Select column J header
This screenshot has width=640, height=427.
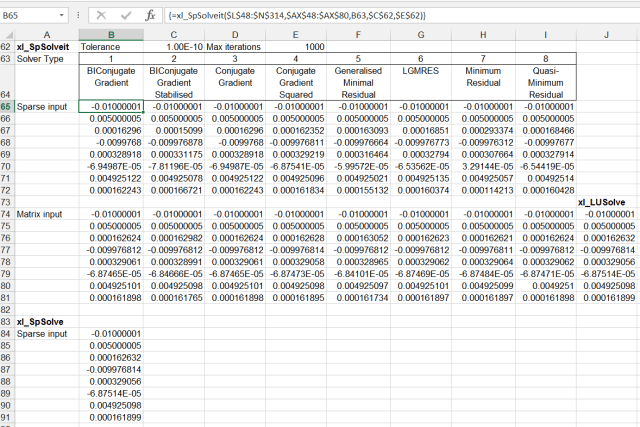click(607, 35)
